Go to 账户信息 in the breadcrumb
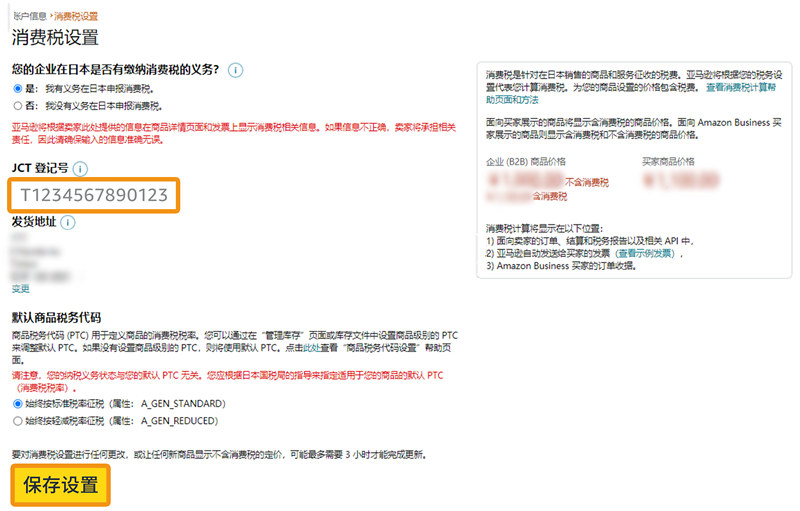This screenshot has width=800, height=511. (x=30, y=17)
